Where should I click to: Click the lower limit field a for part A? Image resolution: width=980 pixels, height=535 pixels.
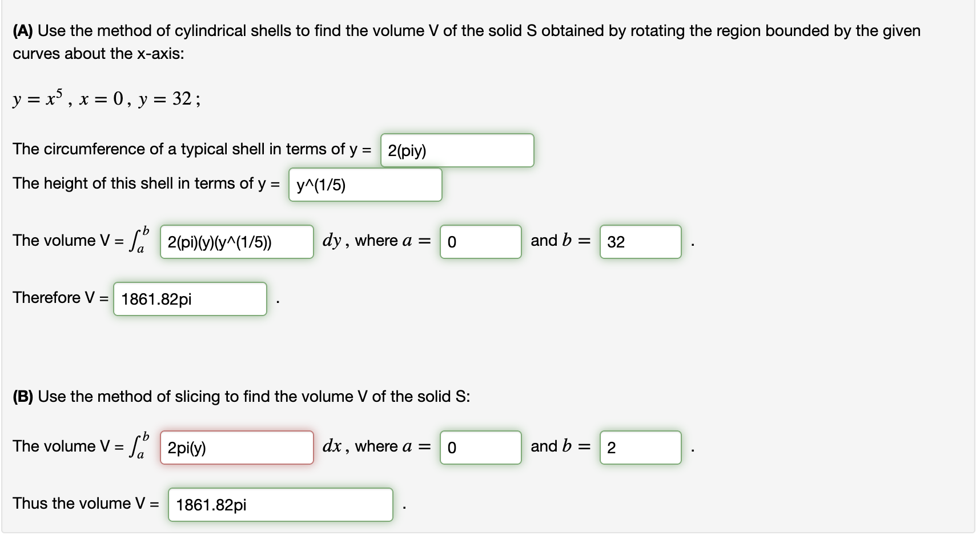tap(480, 242)
